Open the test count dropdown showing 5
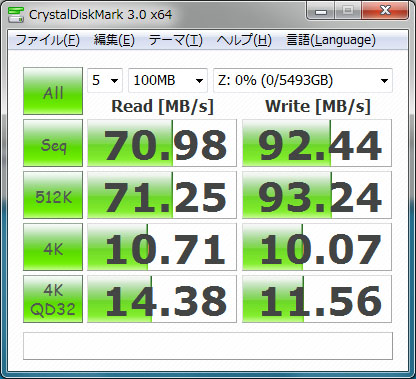The image size is (416, 379). 105,80
